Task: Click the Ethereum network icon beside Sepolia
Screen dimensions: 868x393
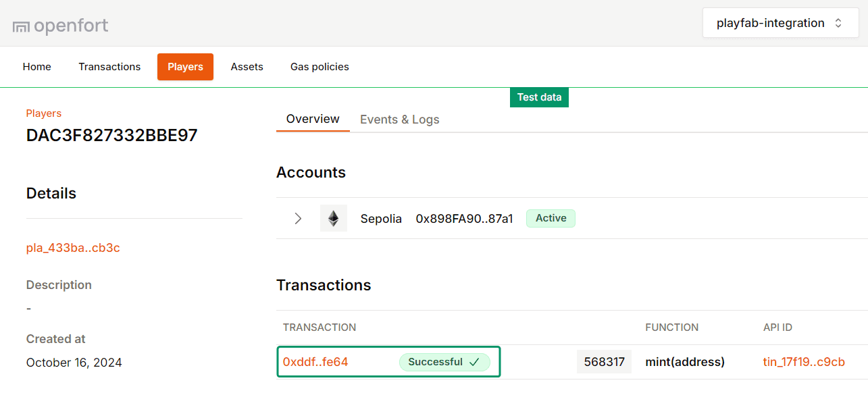Action: point(334,217)
